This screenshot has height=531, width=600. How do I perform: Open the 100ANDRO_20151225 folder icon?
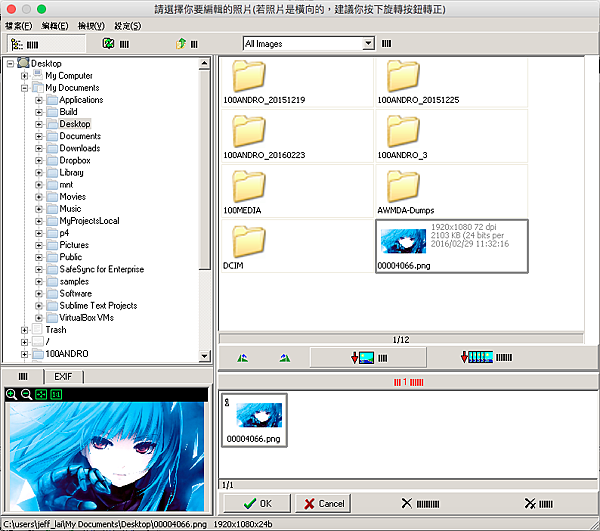click(403, 76)
